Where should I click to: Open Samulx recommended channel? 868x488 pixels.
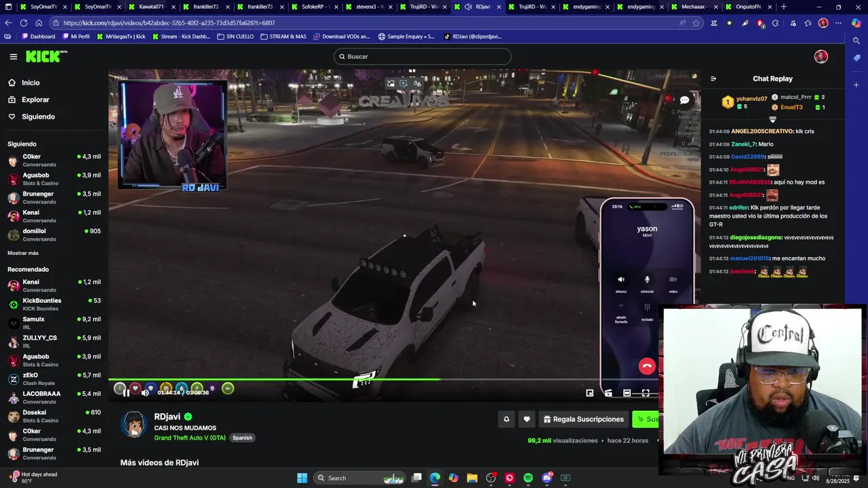(54, 323)
